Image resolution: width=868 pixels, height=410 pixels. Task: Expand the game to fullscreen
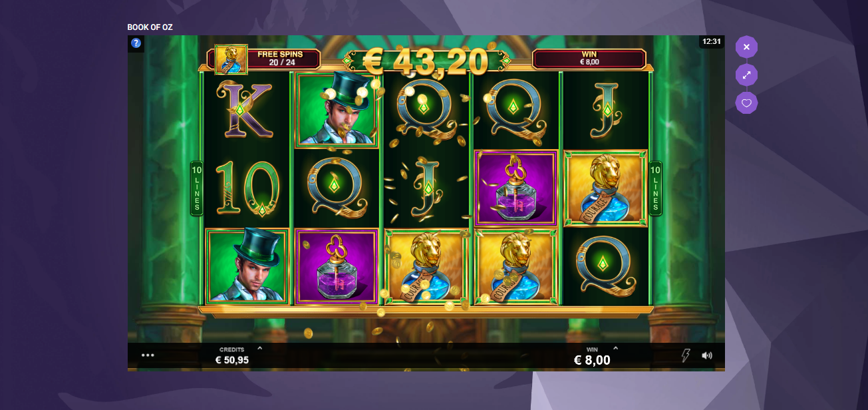[x=746, y=75]
